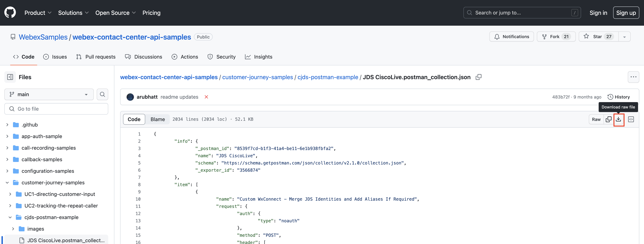The width and height of the screenshot is (644, 244).
Task: Click the images folder icon
Action: coord(22,229)
